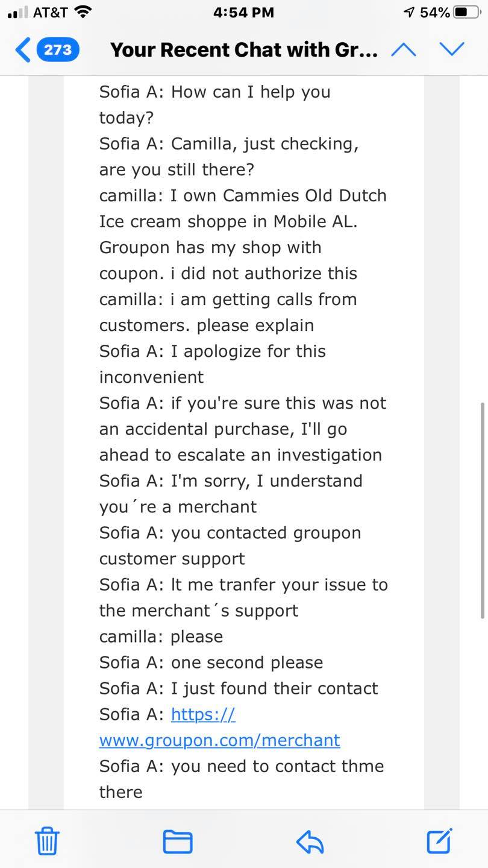Tap the location arrow status icon

click(410, 12)
